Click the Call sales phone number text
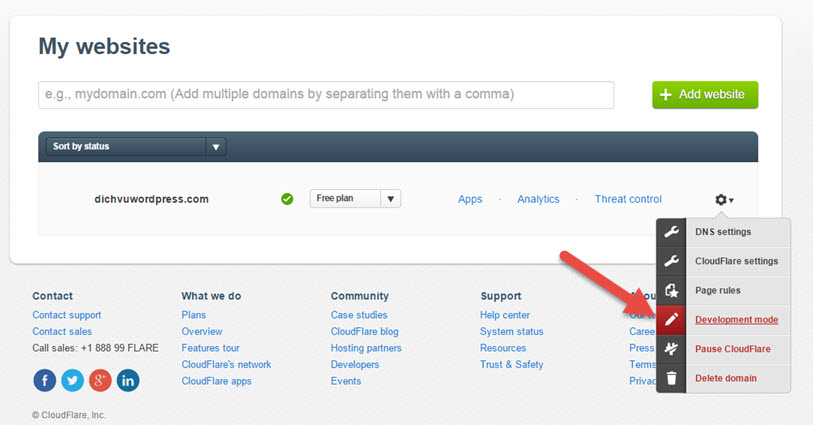The height and width of the screenshot is (425, 813). 95,348
